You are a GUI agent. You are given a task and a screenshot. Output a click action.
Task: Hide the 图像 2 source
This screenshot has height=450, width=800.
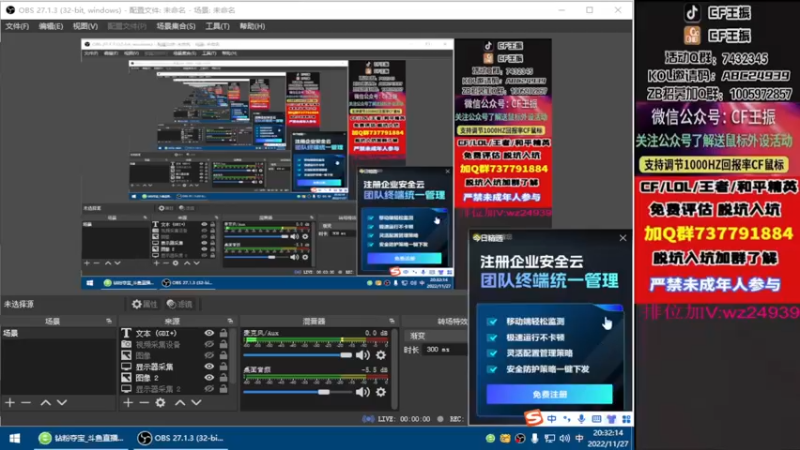(x=209, y=378)
